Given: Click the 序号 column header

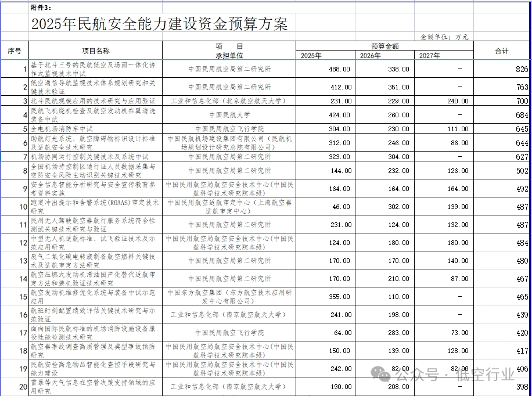Looking at the screenshot, I should coord(15,51).
